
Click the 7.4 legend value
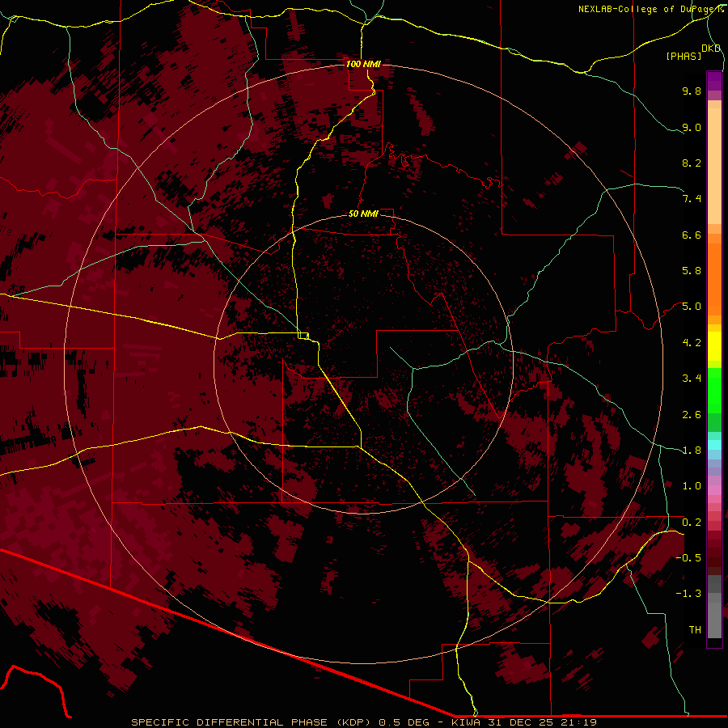click(x=692, y=199)
